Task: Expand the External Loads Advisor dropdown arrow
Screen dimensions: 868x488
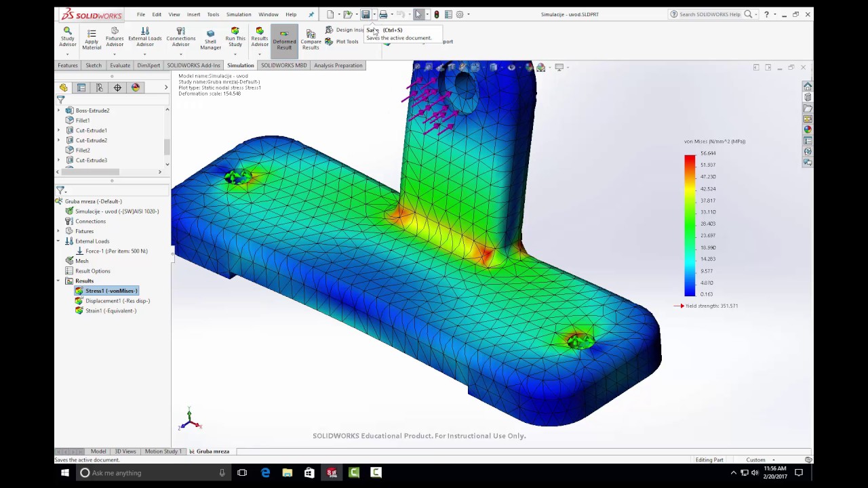Action: (x=145, y=53)
